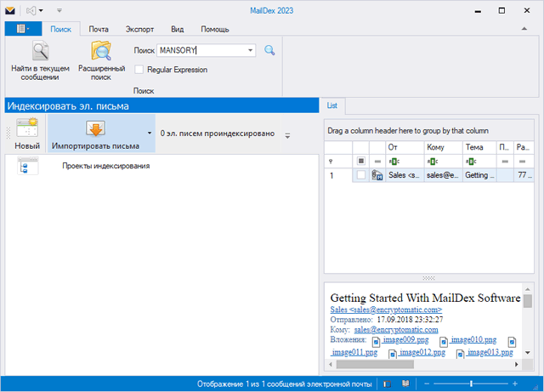Click the attachment icon in message row

(377, 175)
